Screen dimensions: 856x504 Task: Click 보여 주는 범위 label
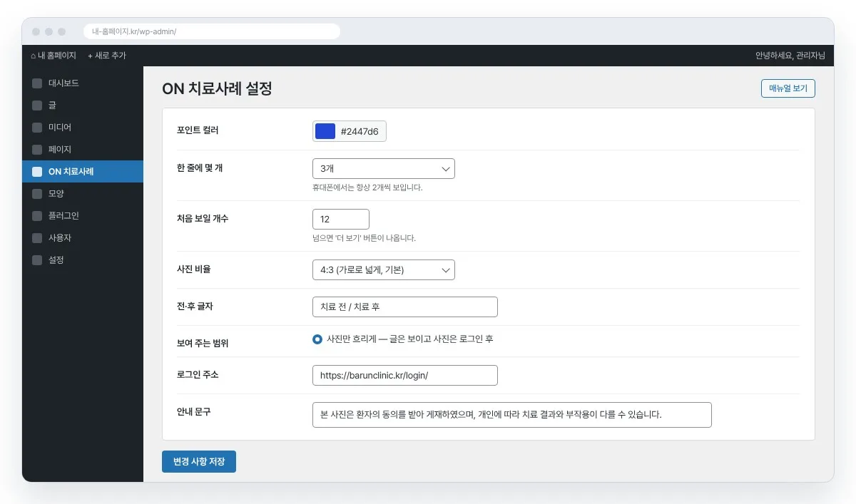click(x=203, y=343)
